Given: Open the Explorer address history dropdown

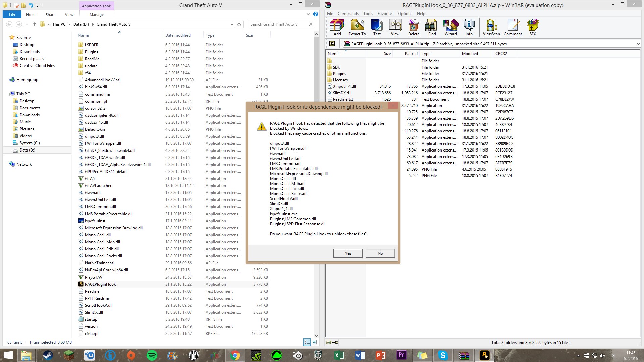Looking at the screenshot, I should (231, 24).
